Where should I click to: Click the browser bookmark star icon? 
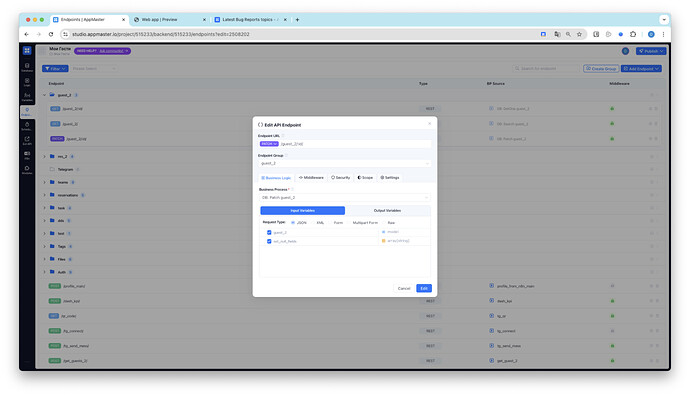tap(579, 34)
